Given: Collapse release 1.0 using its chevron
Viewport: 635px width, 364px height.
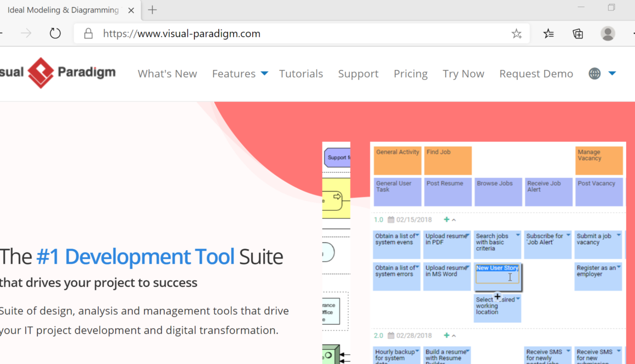Looking at the screenshot, I should [x=454, y=220].
